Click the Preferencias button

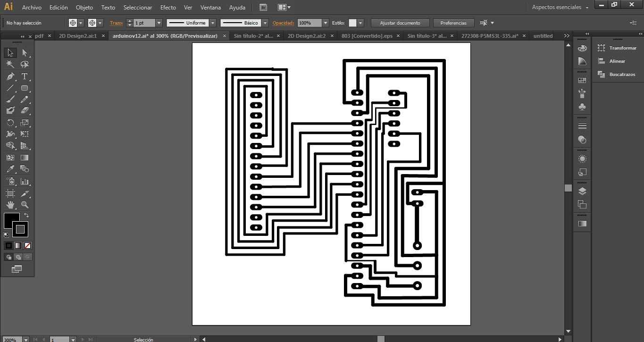pos(453,23)
